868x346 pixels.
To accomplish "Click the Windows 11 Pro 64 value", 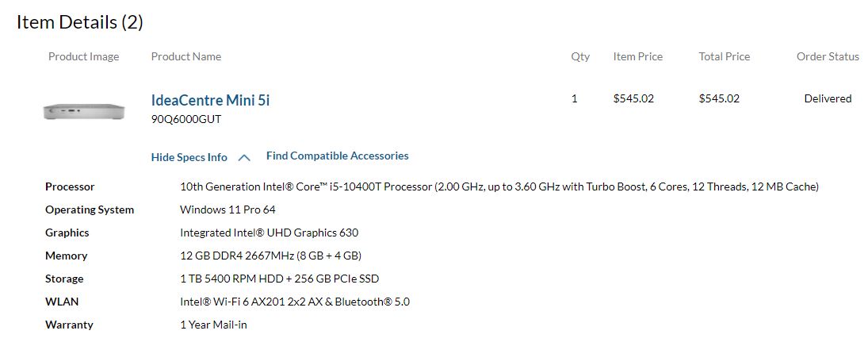I will [228, 210].
